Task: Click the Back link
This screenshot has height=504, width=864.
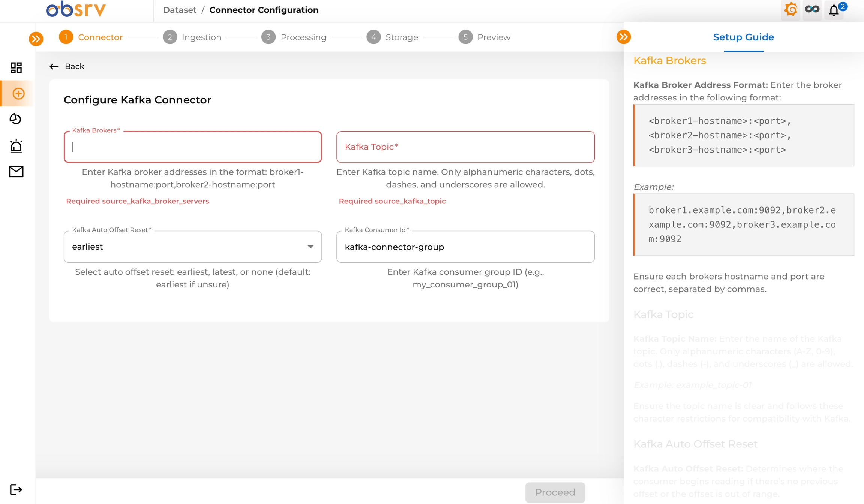Action: click(x=67, y=66)
